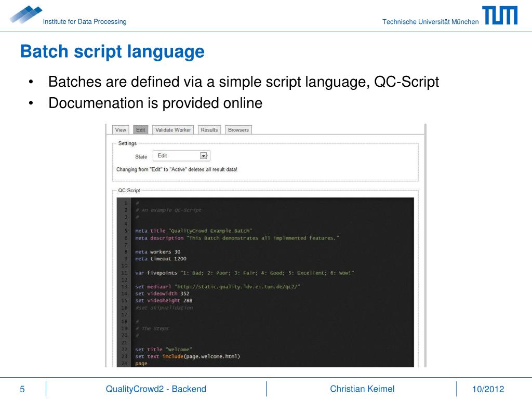The width and height of the screenshot is (532, 399).
Task: Click the 'set videoheight 288' line
Action: tap(164, 301)
